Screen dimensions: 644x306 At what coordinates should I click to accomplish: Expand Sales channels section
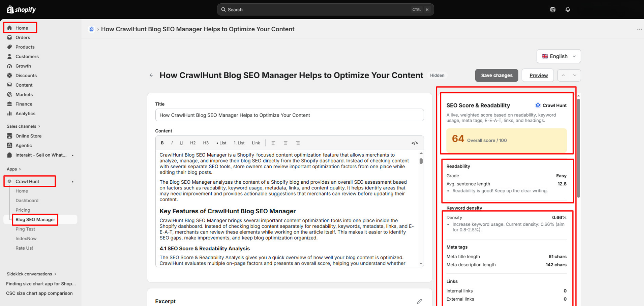(23, 126)
